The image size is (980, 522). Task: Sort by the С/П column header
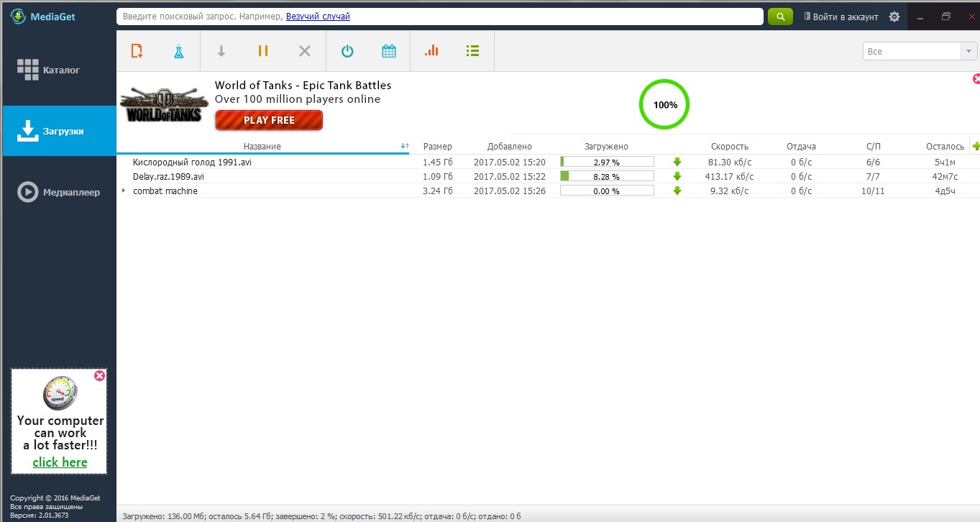point(873,147)
